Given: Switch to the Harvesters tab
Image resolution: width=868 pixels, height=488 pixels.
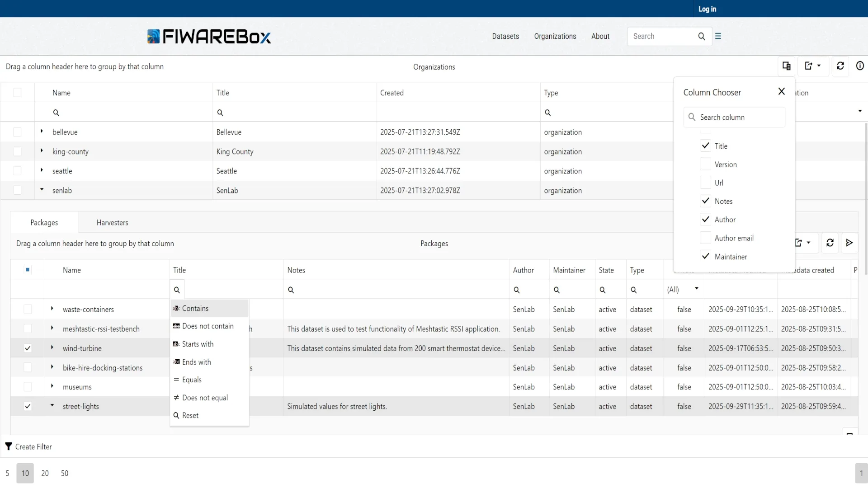Looking at the screenshot, I should (112, 222).
